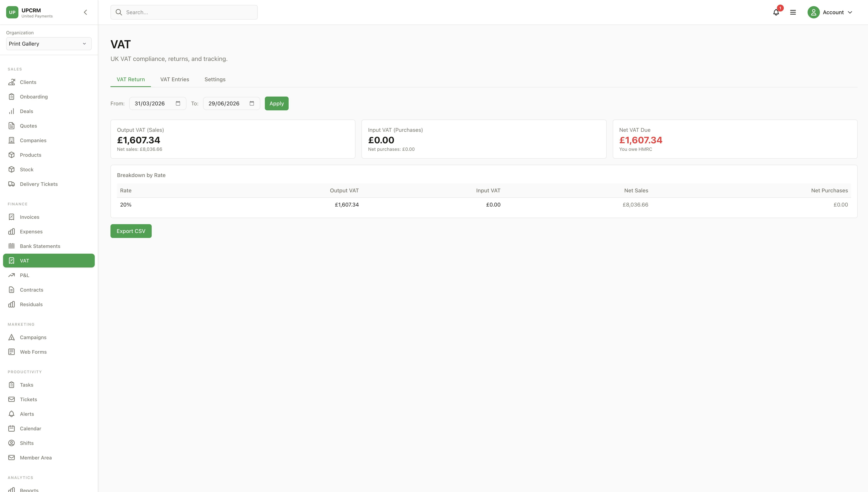The image size is (868, 492).
Task: Export the VAT return as CSV
Action: coord(131,231)
